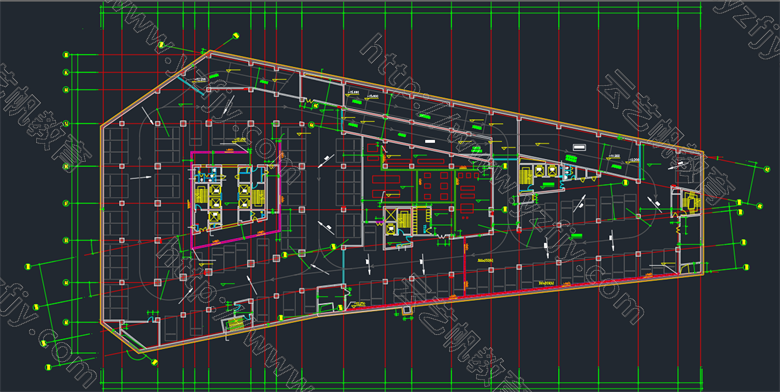The width and height of the screenshot is (780, 392).
Task: Select the thick red wall line along south edge
Action: click(x=512, y=290)
